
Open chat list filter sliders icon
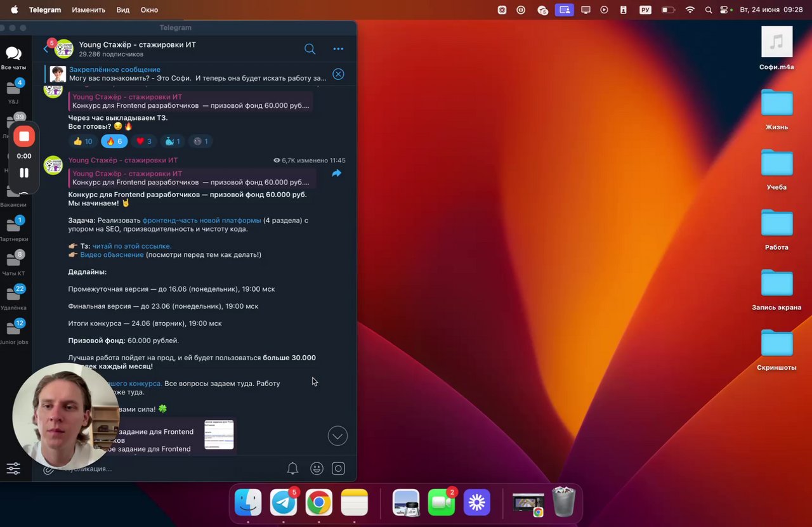tap(13, 469)
